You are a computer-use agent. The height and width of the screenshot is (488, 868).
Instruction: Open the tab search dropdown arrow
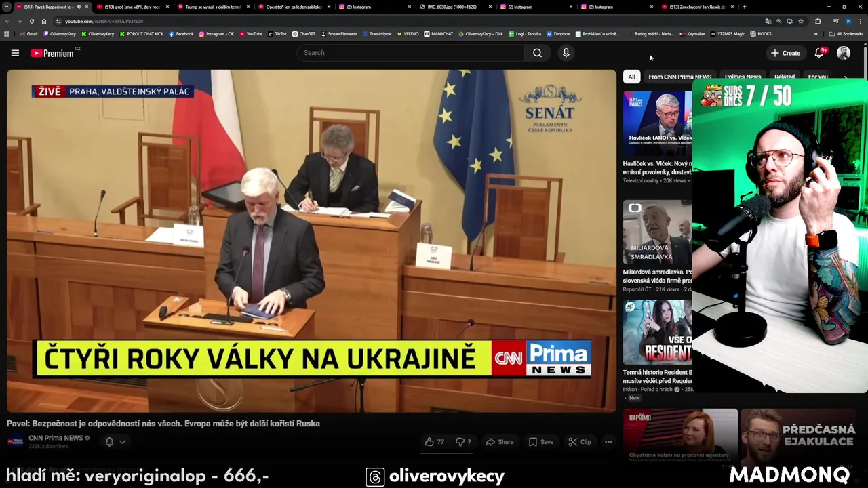(x=7, y=7)
